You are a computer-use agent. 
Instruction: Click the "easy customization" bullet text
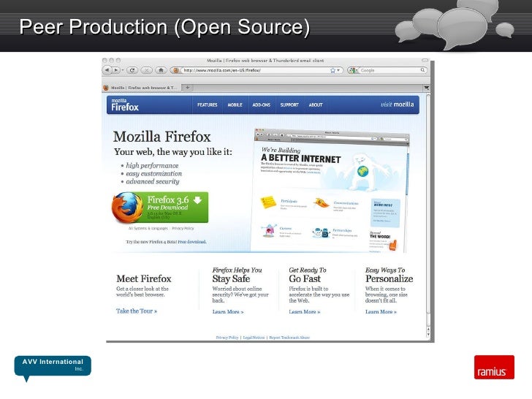point(153,174)
